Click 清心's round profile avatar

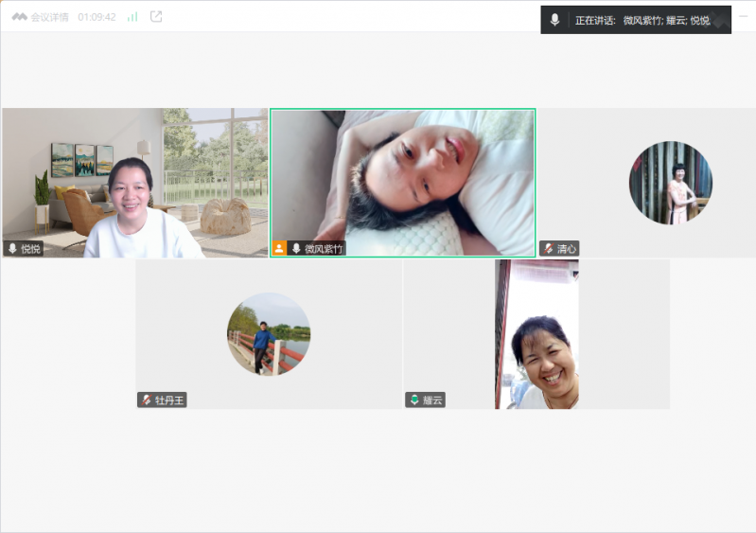(x=671, y=183)
